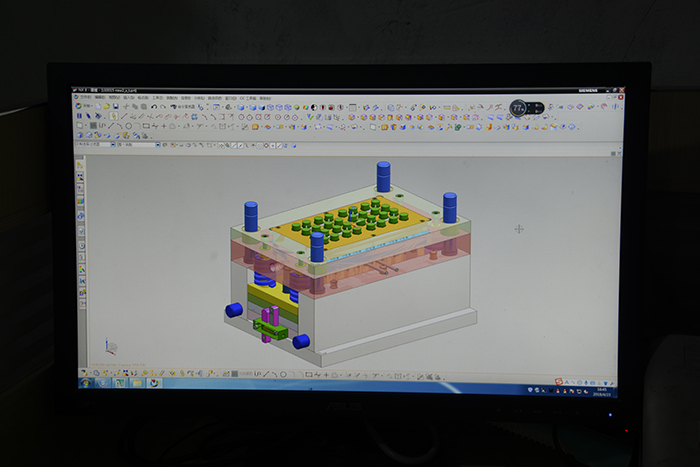This screenshot has width=700, height=467.
Task: Click the blue guide pillar at front corner
Action: point(317,246)
